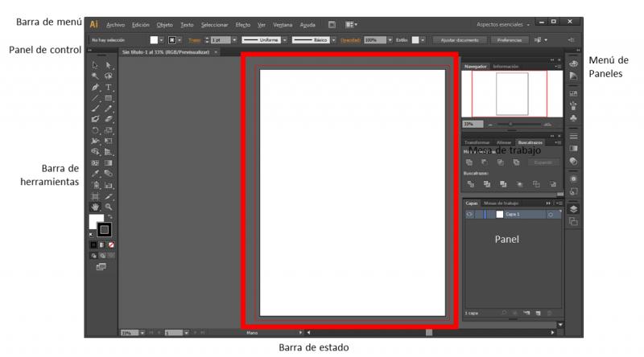The height and width of the screenshot is (357, 644).
Task: Toggle visibility of Capa 1 layer
Action: pyautogui.click(x=469, y=215)
